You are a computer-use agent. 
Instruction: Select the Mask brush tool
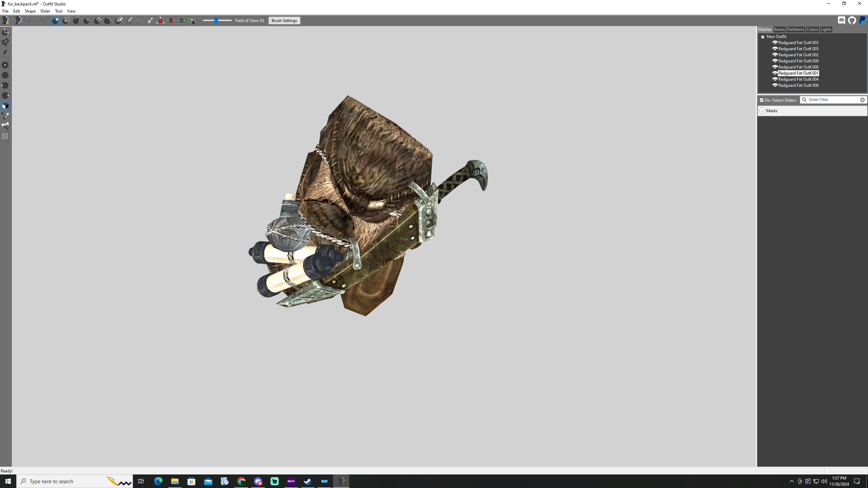66,20
